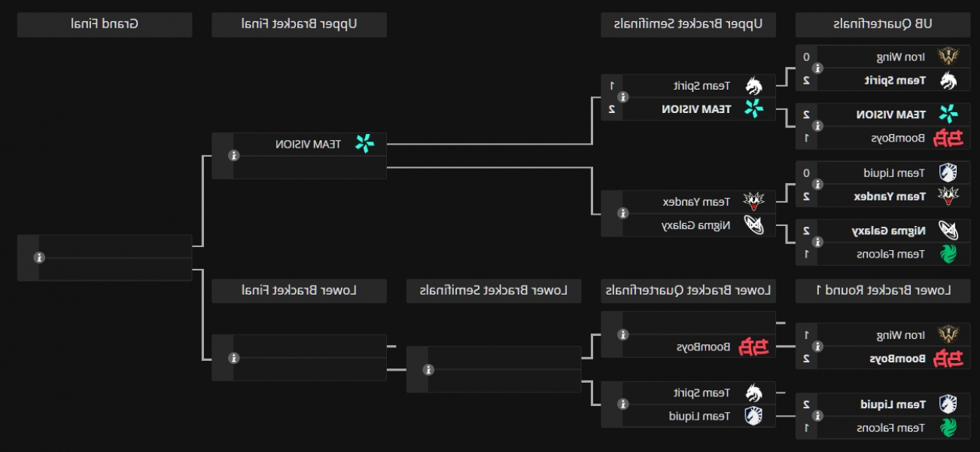
Task: Click the Lower Bracket Quarterfinals header
Action: pyautogui.click(x=688, y=291)
